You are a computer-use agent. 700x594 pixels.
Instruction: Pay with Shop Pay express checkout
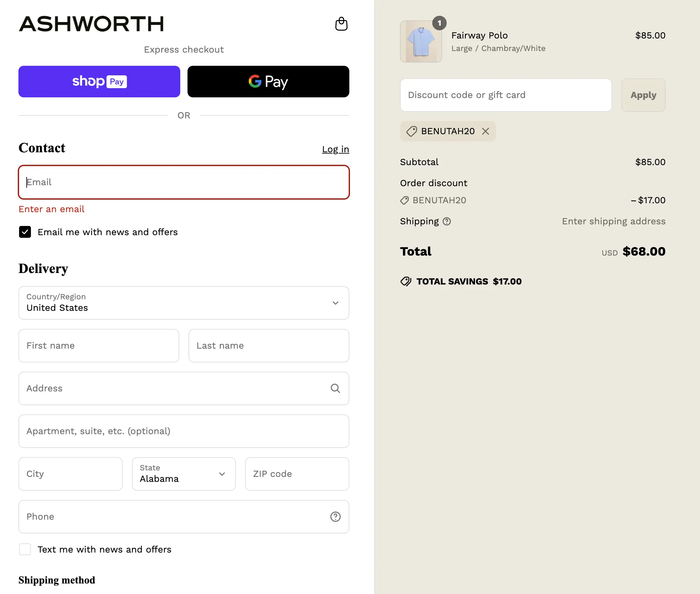pyautogui.click(x=99, y=82)
